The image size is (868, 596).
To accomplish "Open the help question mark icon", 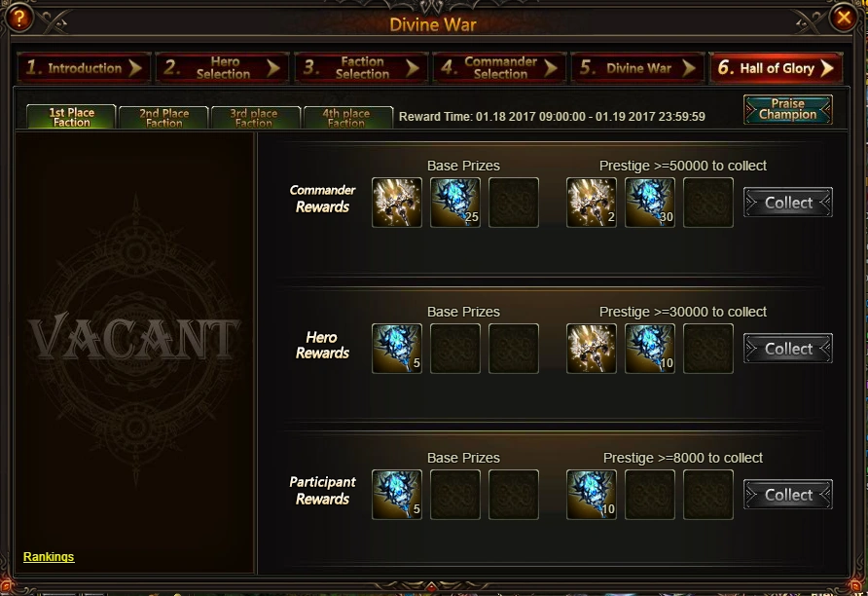I will tap(19, 19).
